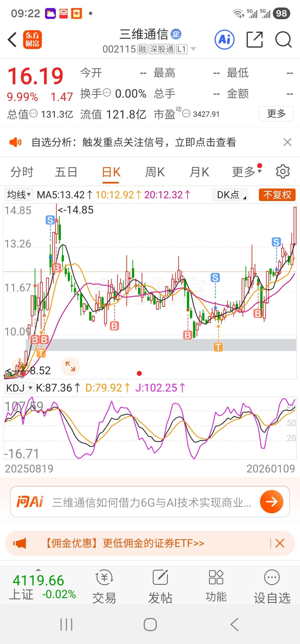Screen dimensions: 300x644
Task: Tap the L1 quote level tag
Action: [182, 49]
